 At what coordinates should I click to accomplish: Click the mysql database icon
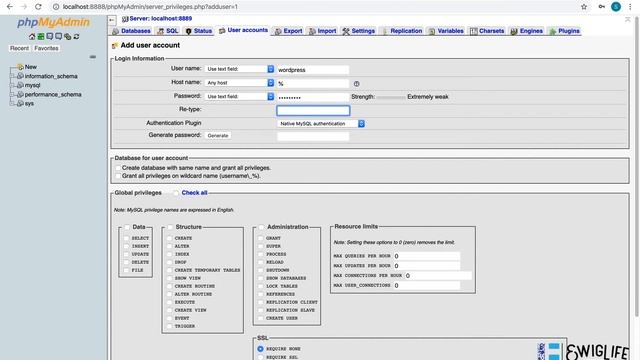click(20, 85)
